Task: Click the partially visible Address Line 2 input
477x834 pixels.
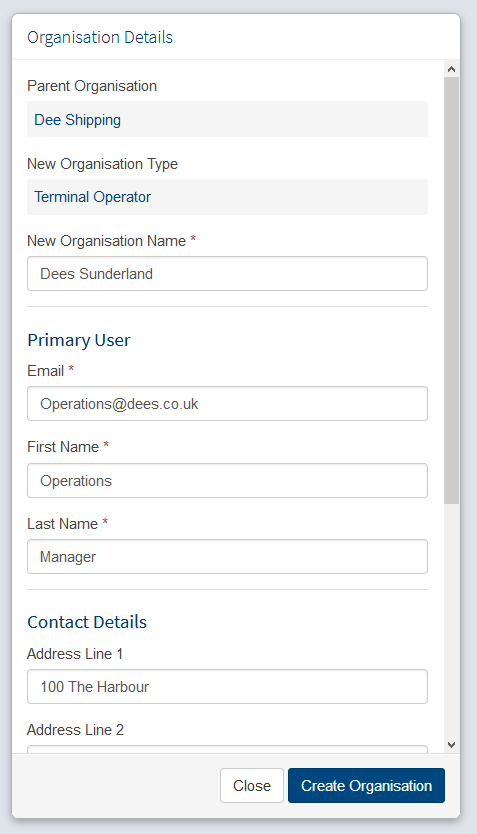Action: pyautogui.click(x=227, y=749)
